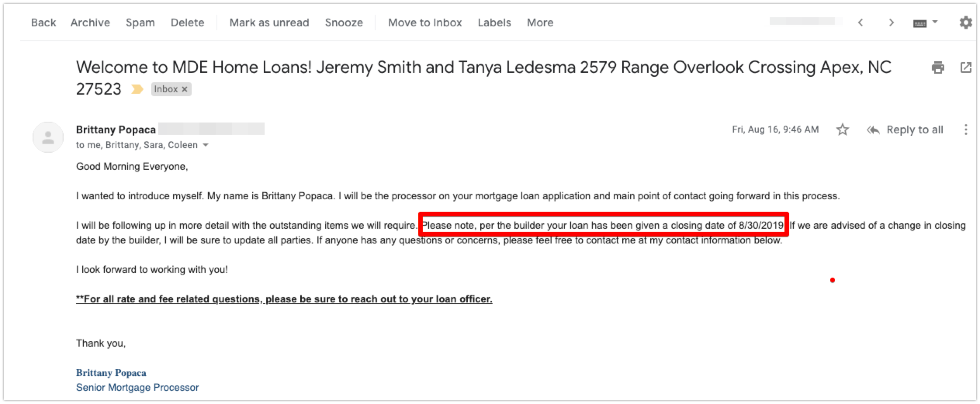980x404 pixels.
Task: Print this email using the printer icon
Action: point(938,67)
